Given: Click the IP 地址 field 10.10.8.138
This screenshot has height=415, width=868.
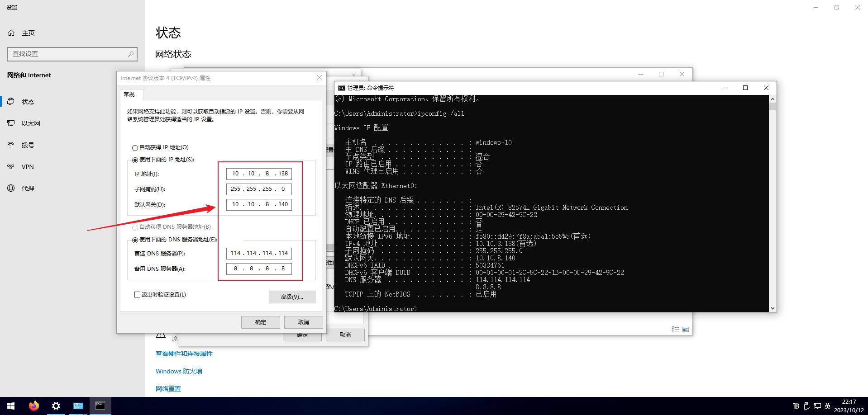Looking at the screenshot, I should 259,174.
